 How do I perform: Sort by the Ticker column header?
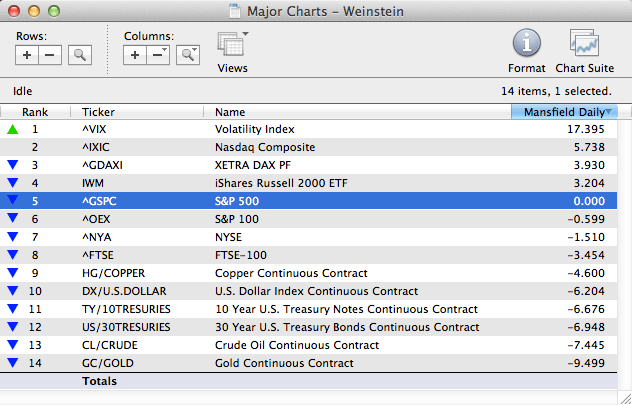click(x=98, y=112)
